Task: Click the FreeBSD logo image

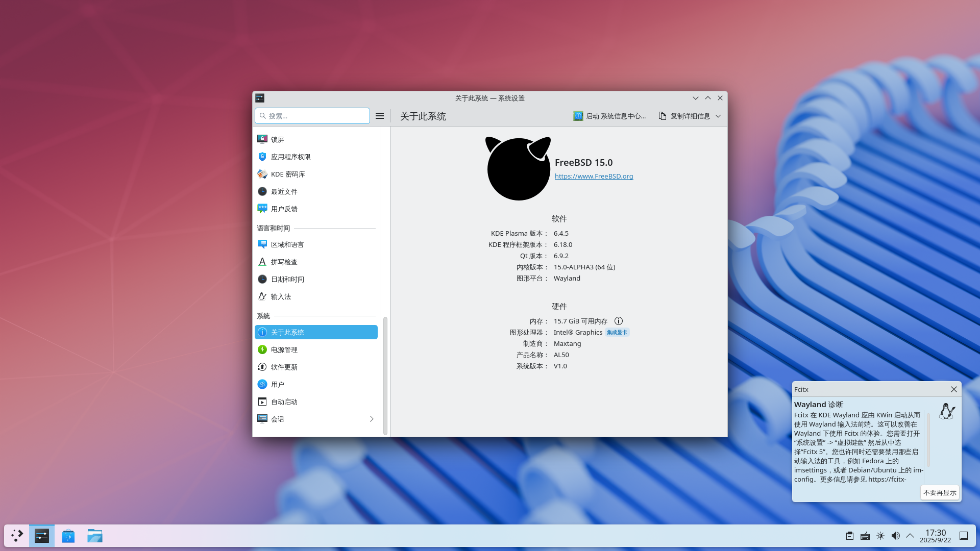Action: (518, 168)
